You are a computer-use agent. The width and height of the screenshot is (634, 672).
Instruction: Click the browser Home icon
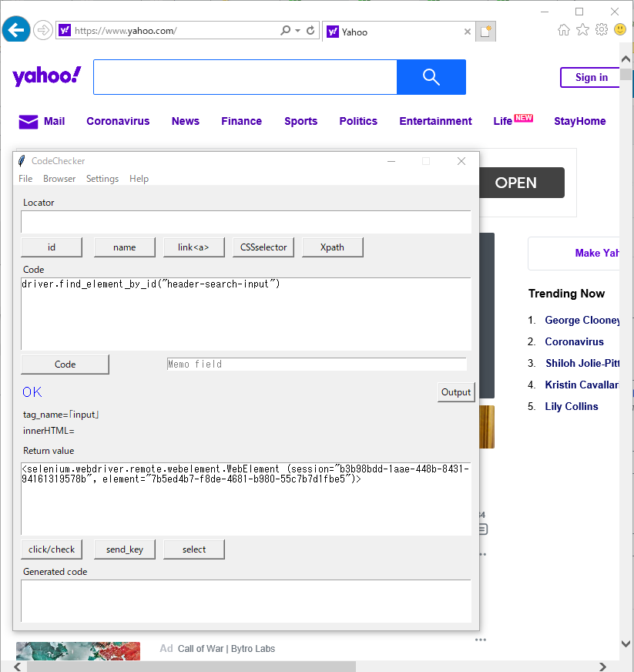pyautogui.click(x=564, y=29)
